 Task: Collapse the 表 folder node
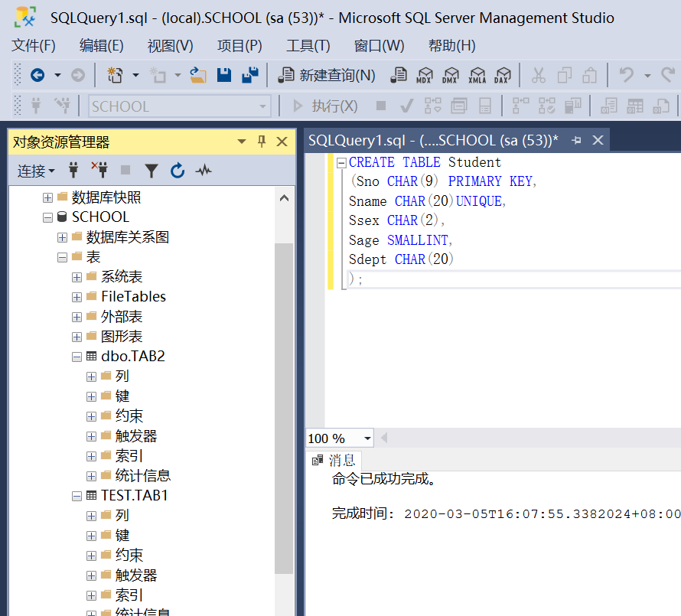tap(62, 258)
